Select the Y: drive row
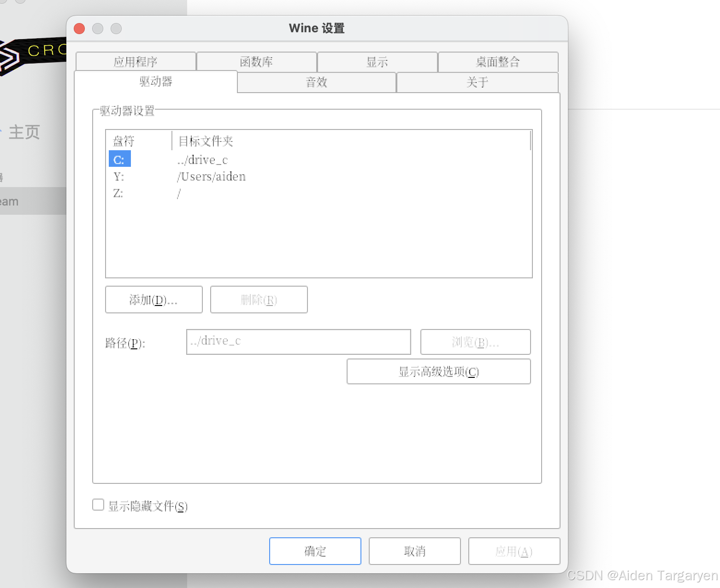Image resolution: width=720 pixels, height=588 pixels. point(119,176)
